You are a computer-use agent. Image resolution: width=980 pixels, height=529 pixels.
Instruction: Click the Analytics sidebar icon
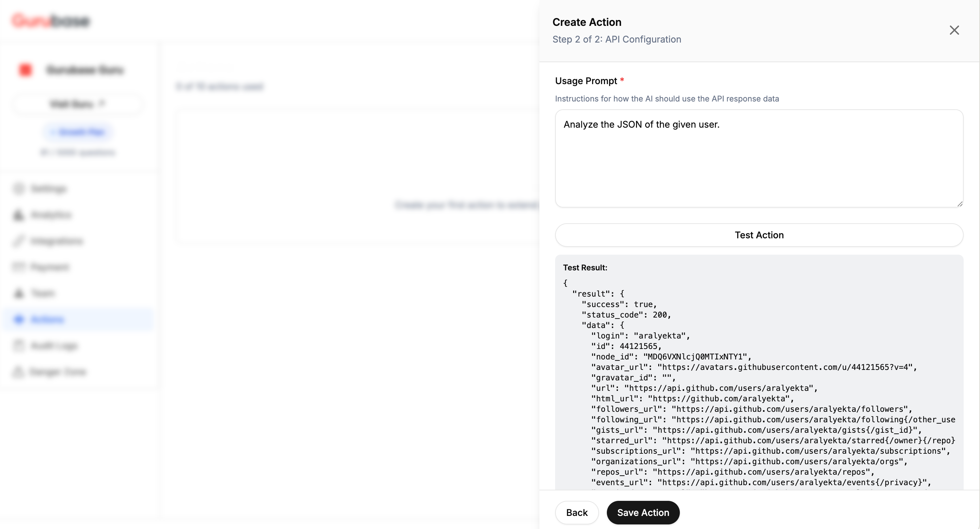[x=18, y=215]
